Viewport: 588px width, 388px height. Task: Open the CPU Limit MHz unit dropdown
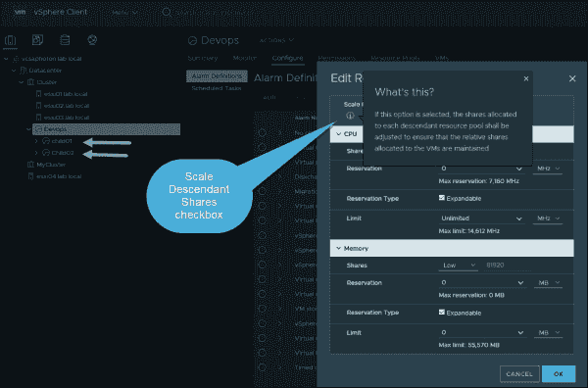[548, 218]
